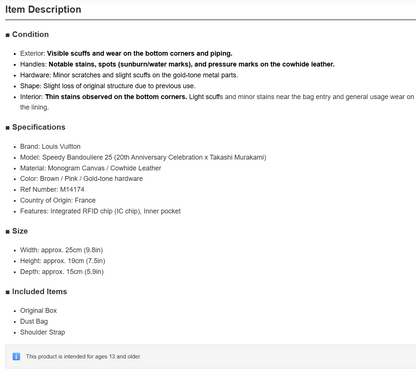
Task: Click the blue info icon
Action: click(x=16, y=356)
